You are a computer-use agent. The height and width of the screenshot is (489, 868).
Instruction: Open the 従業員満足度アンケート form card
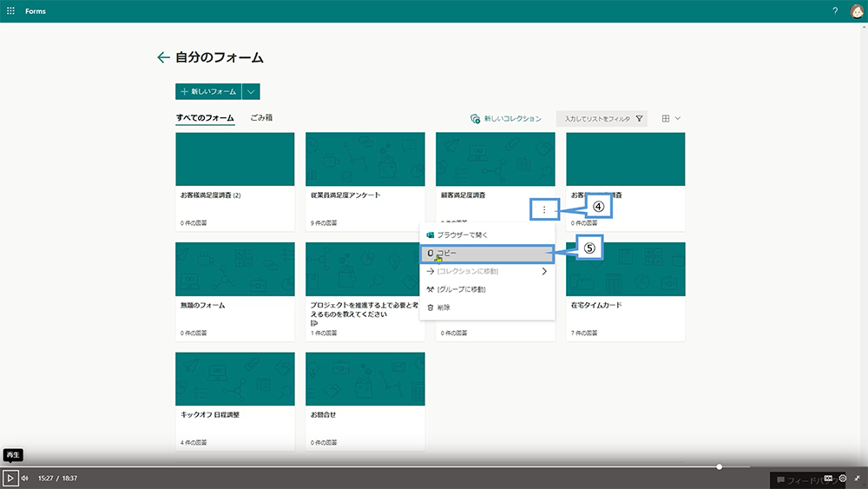coord(365,182)
